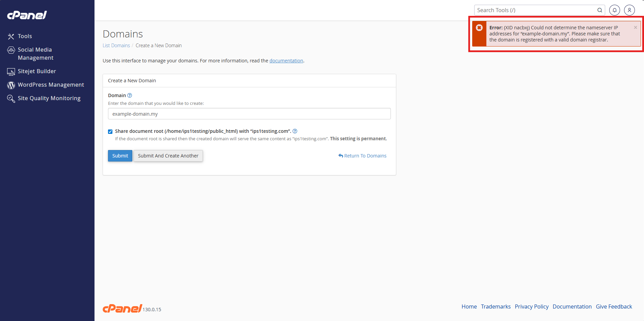Click the share document root help icon
This screenshot has height=321, width=644.
295,131
